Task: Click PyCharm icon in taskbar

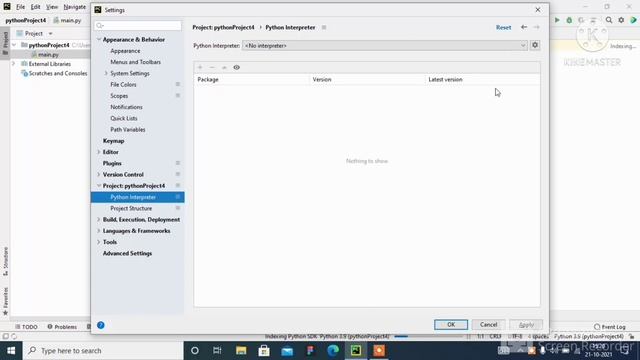Action: (x=356, y=351)
